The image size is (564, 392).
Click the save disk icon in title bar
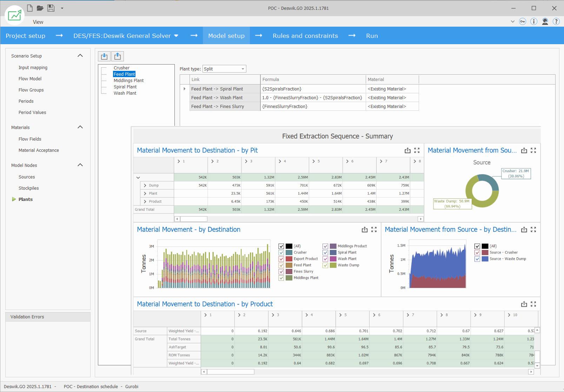tap(51, 8)
